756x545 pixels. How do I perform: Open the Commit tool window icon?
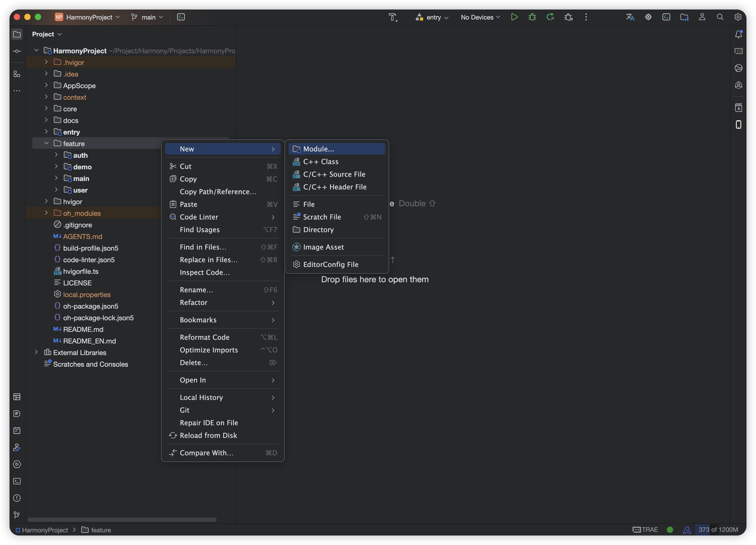[x=17, y=51]
